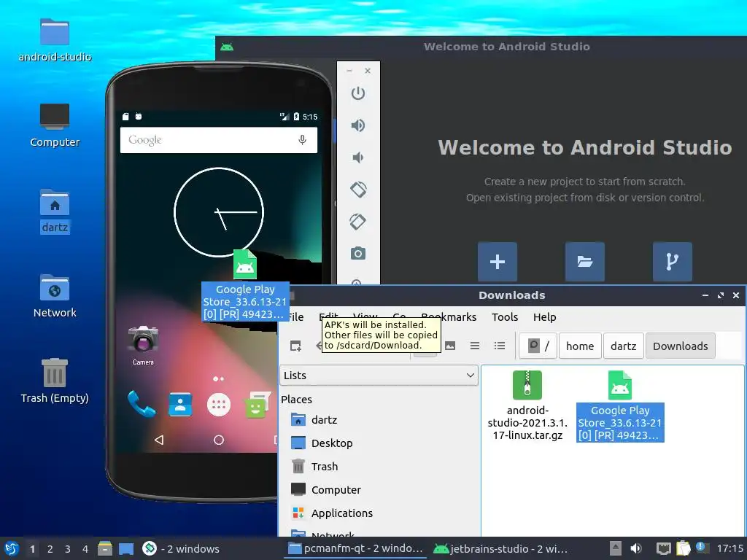Click the removable media tray icon
This screenshot has height=560, width=747.
coord(616,548)
